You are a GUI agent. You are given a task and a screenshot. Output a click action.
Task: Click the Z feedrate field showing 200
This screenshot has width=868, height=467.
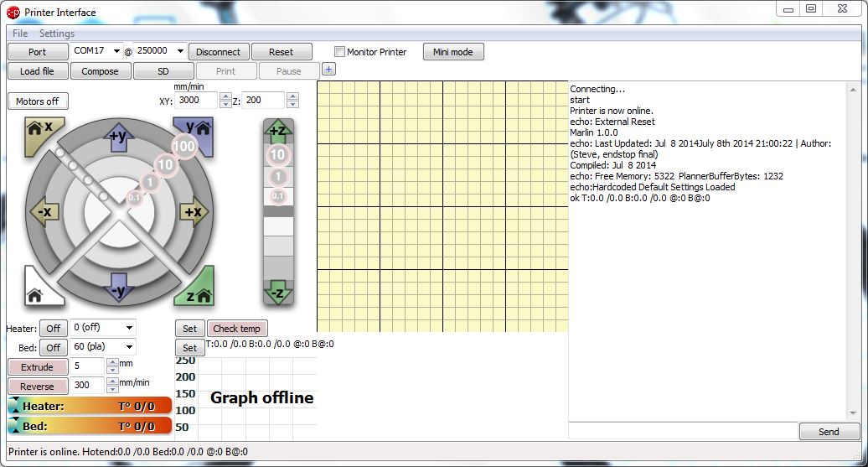265,101
